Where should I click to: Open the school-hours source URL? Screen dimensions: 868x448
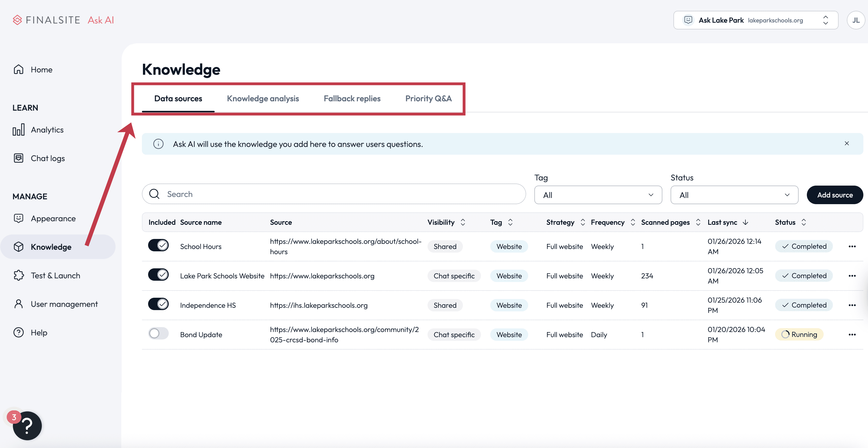[346, 246]
